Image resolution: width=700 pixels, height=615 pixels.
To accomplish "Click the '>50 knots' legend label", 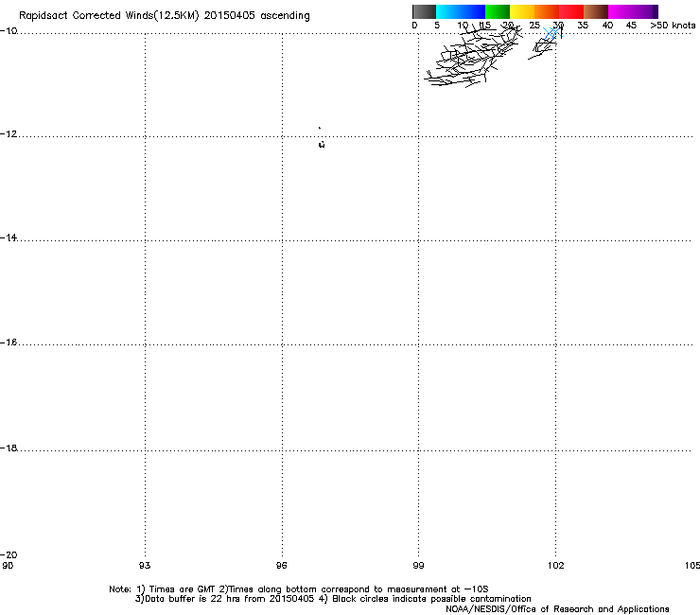I will coord(673,26).
